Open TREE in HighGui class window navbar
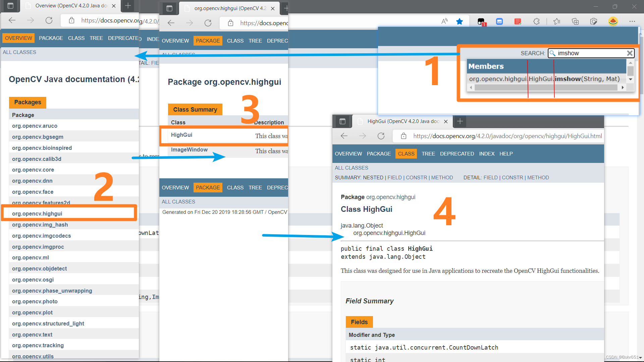Screen dimensions: 644x362 click(428, 154)
